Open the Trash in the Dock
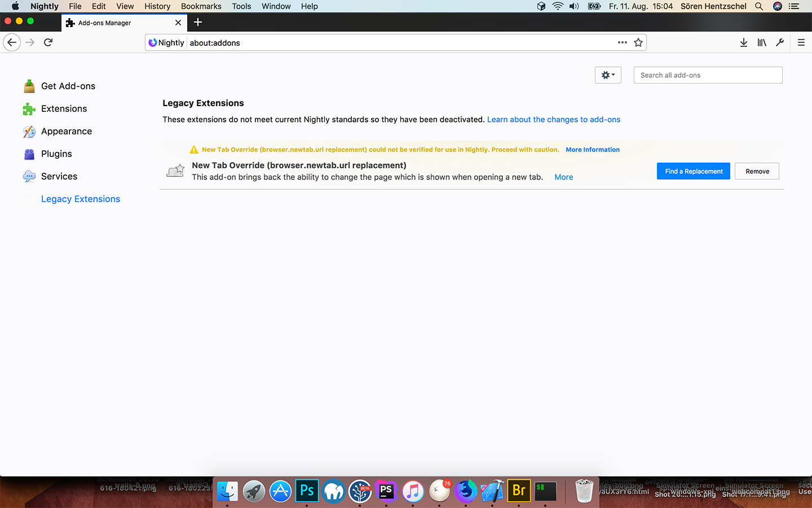This screenshot has width=812, height=508. coord(584,491)
